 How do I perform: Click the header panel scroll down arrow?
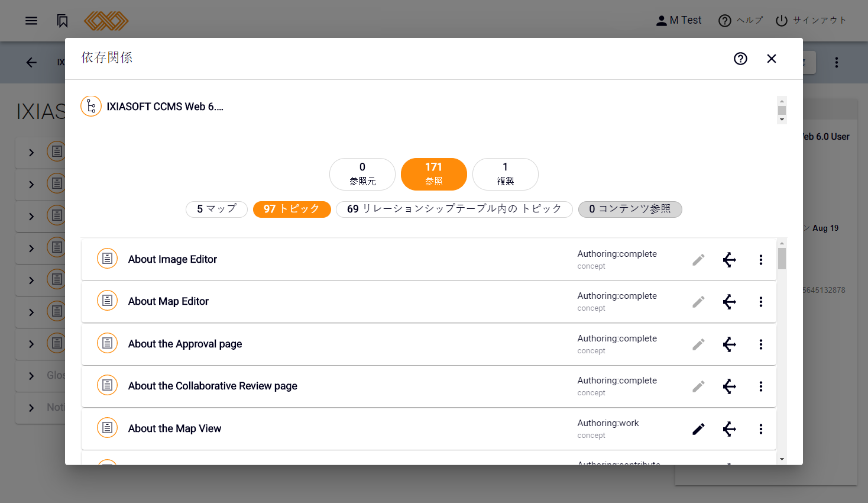pos(782,120)
